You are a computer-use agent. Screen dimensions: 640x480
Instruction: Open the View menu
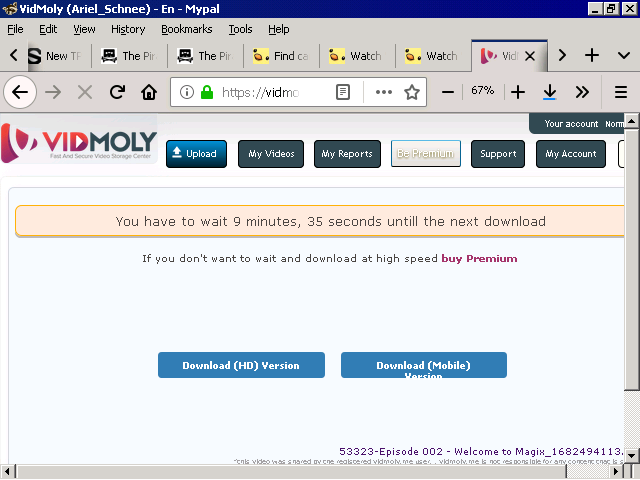84,29
